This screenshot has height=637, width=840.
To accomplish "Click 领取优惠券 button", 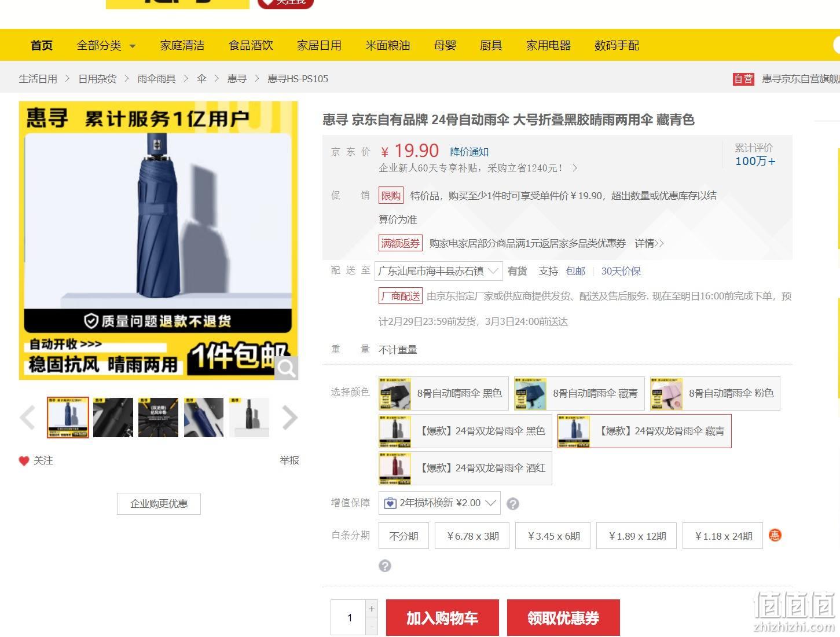I will point(563,618).
